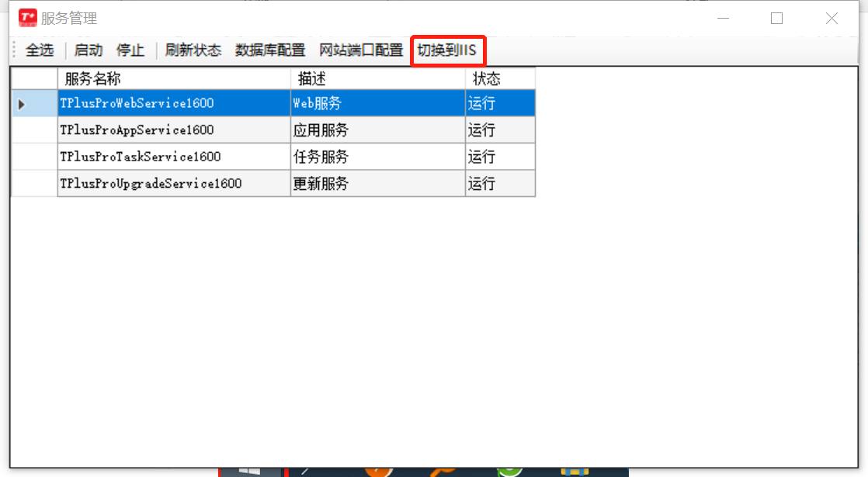
Task: Click 运行 status of TPlusProTaskService1600
Action: [501, 157]
